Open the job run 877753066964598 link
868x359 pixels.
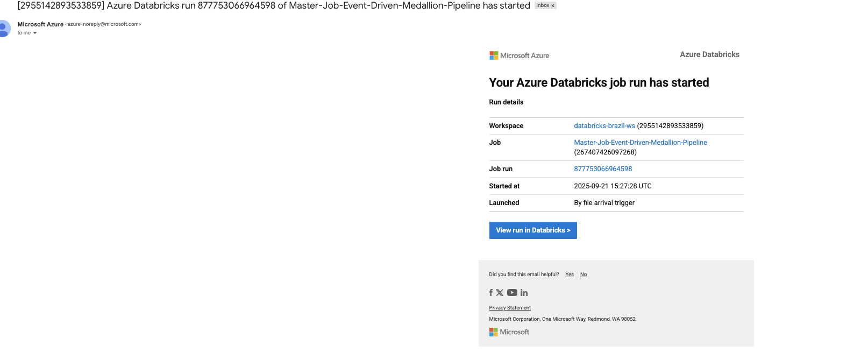click(x=603, y=169)
